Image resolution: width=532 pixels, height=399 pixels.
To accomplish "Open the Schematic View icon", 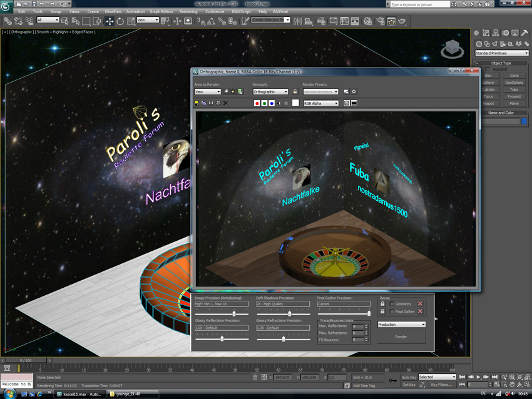I will tap(355, 21).
